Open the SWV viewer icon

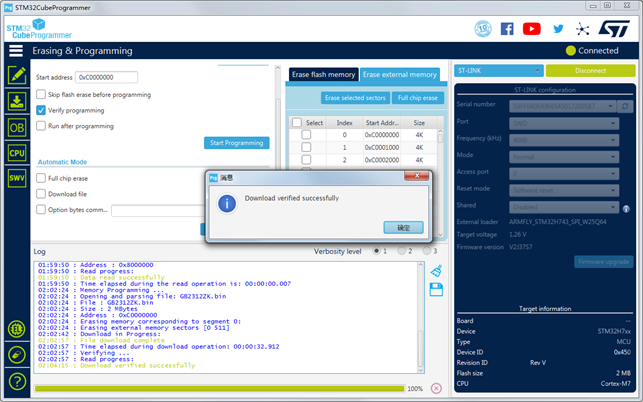(17, 178)
